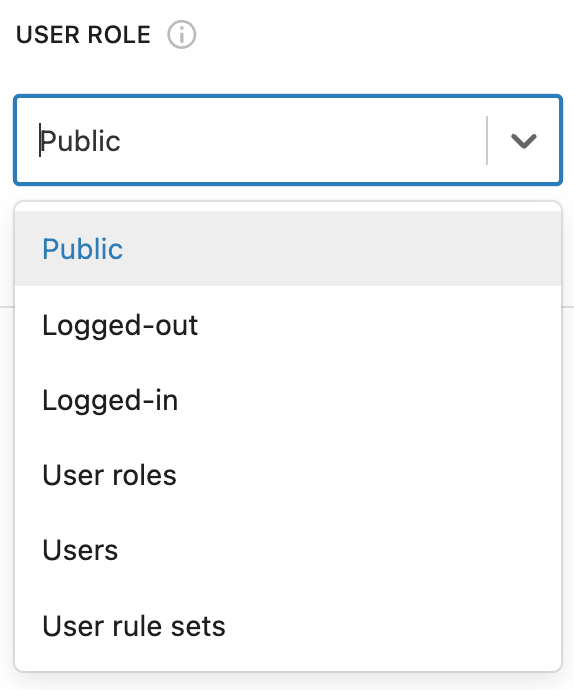
Task: Click inside the blue-outlined User Role select box
Action: 288,140
